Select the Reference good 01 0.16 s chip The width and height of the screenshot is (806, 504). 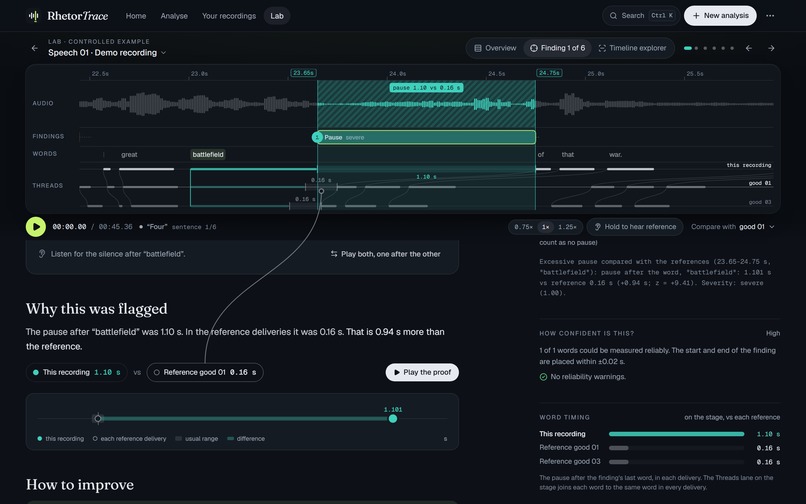205,372
